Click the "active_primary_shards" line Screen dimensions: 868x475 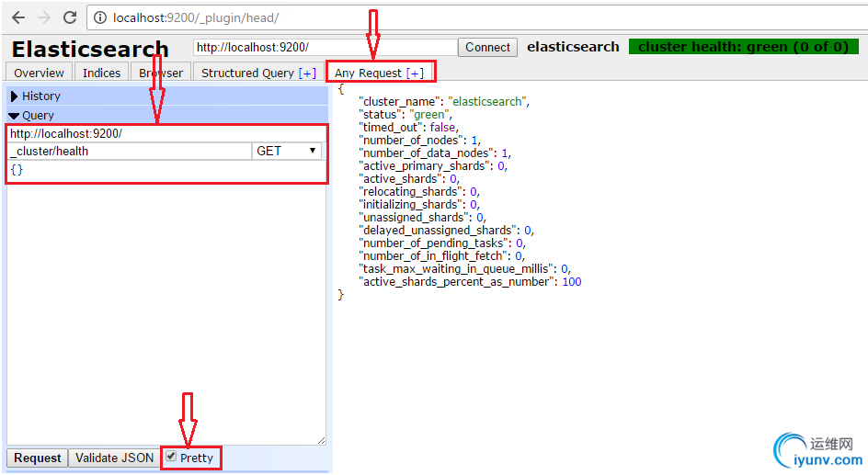(433, 166)
